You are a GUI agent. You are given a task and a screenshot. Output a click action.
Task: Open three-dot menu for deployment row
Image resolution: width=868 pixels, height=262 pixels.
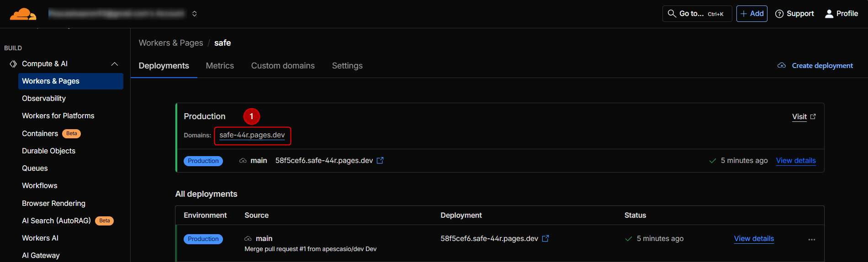point(811,239)
